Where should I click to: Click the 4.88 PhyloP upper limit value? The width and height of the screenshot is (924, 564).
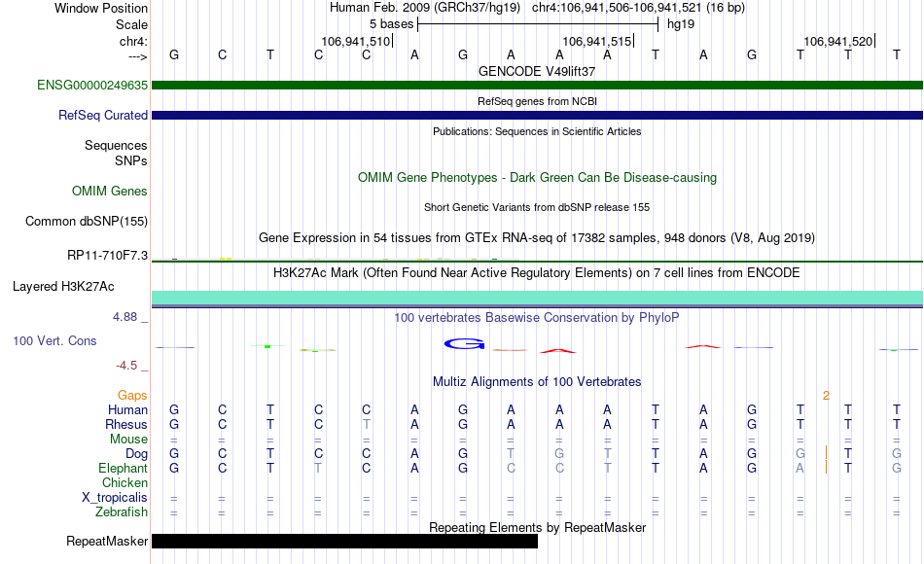click(124, 317)
